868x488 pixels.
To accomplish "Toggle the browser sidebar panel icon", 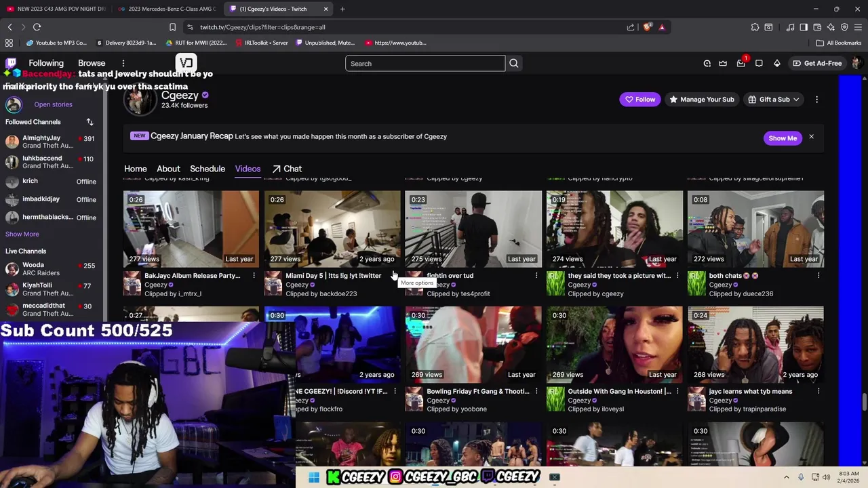I will (804, 27).
